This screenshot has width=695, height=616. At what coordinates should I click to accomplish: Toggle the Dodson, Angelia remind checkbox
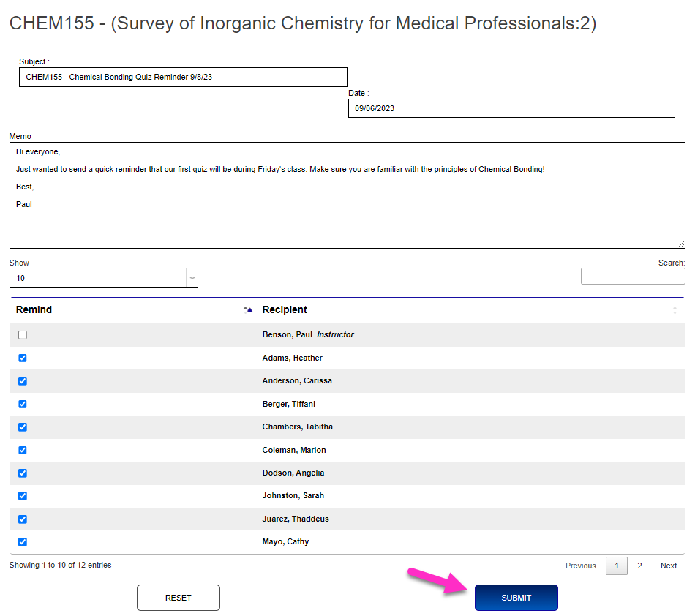point(23,473)
